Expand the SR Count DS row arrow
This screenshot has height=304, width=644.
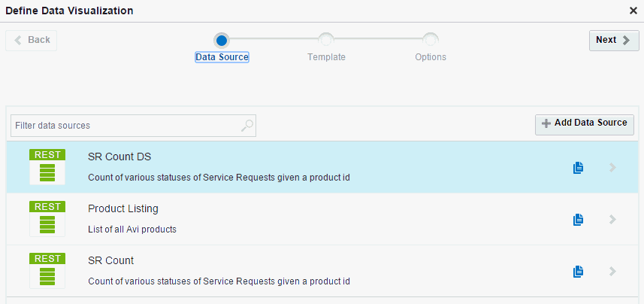coord(612,168)
